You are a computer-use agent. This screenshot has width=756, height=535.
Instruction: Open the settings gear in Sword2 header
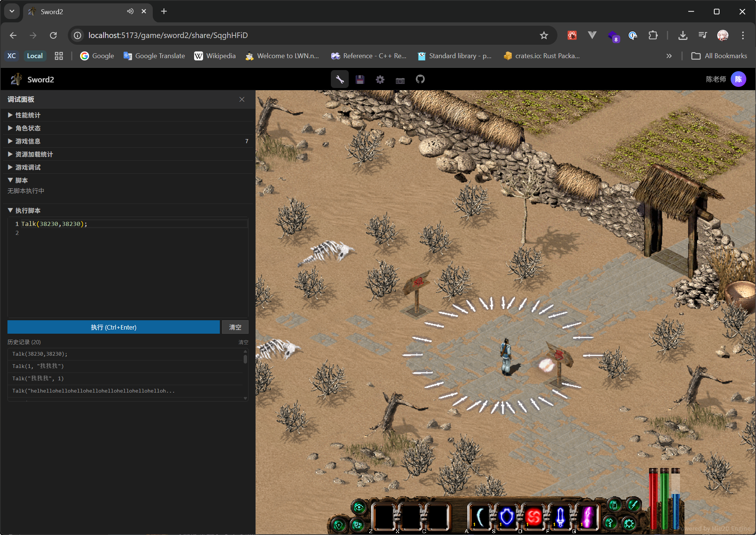pos(380,79)
